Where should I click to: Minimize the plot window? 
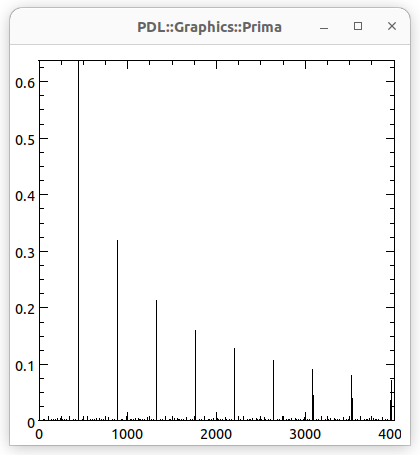[x=324, y=27]
